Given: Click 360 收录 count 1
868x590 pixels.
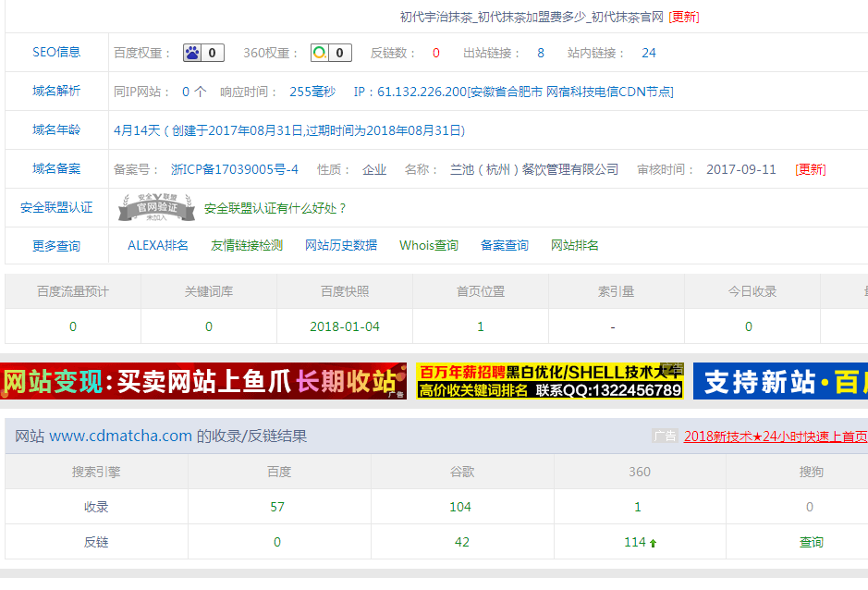Looking at the screenshot, I should (638, 507).
